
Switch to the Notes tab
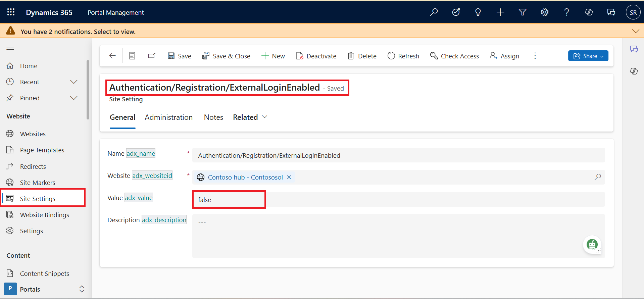(x=213, y=117)
